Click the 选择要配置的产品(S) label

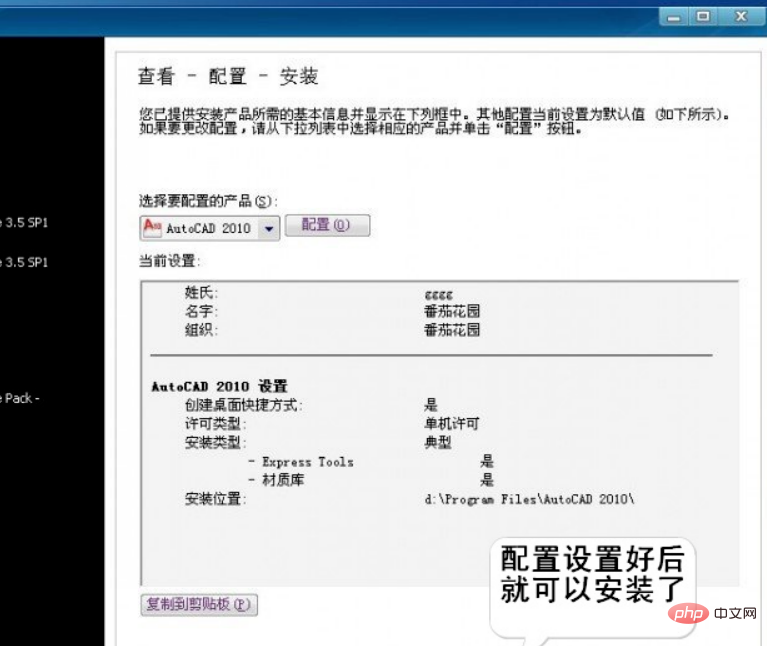208,201
